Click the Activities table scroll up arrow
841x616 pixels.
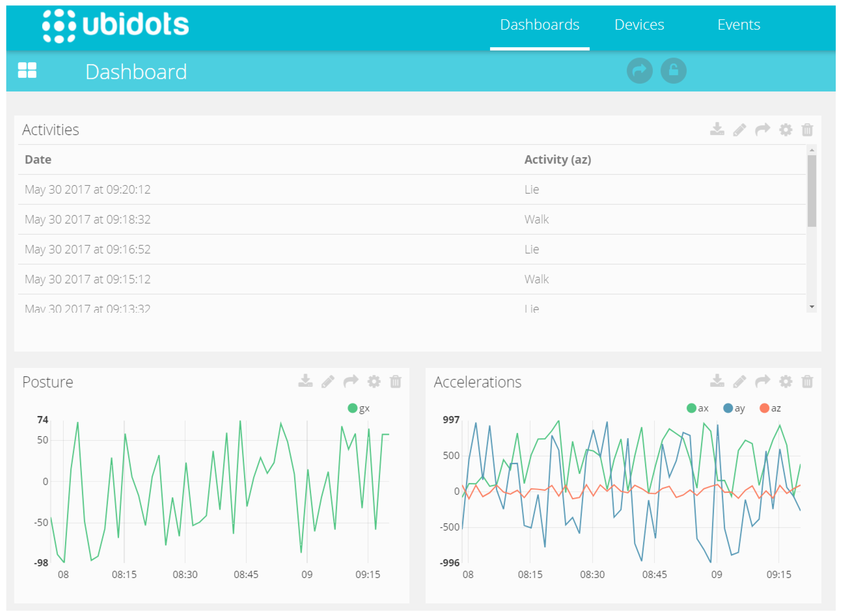pyautogui.click(x=811, y=150)
